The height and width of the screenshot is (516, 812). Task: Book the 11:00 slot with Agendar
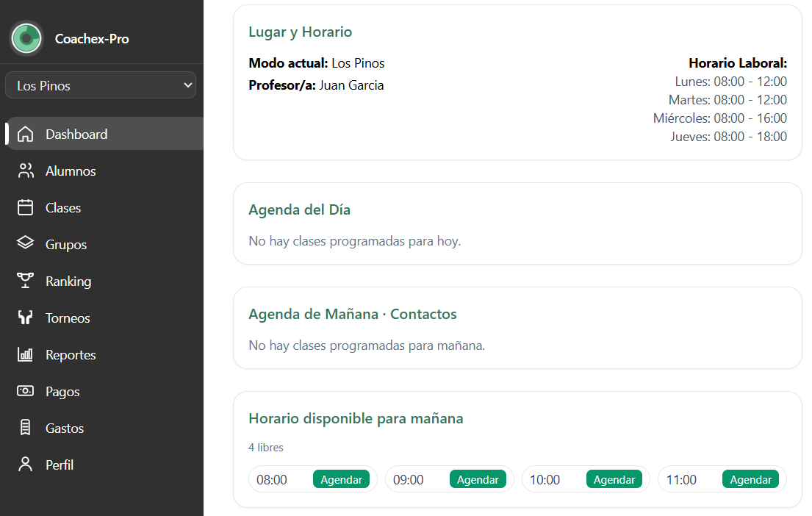tap(750, 479)
